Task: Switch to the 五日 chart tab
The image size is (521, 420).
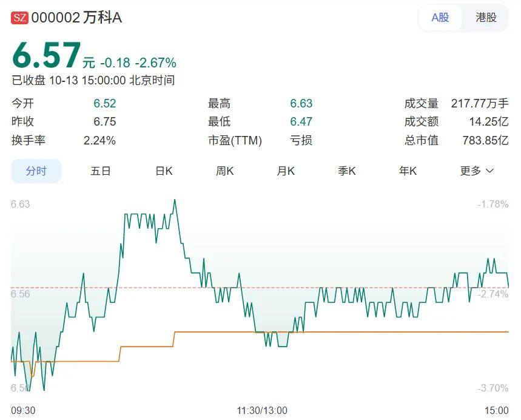Action: point(101,171)
